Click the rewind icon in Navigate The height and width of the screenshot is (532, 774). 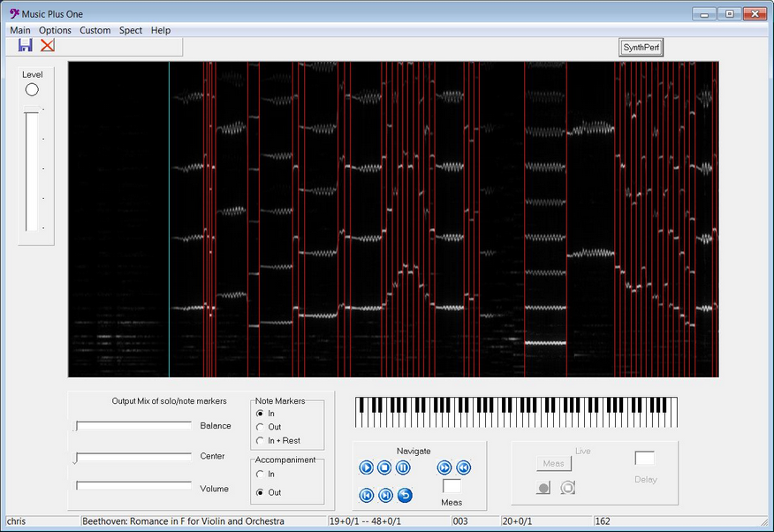464,467
